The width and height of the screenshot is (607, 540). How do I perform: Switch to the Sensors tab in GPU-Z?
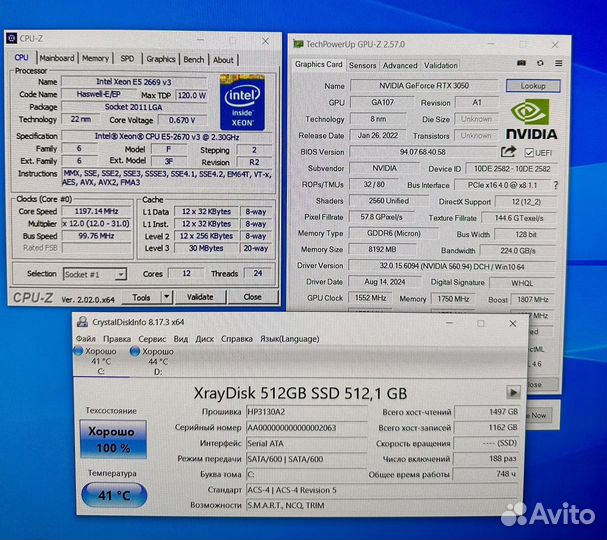(362, 65)
